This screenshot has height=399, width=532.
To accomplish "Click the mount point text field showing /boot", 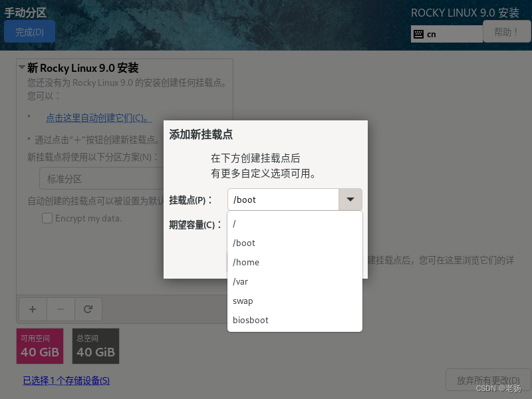I will pyautogui.click(x=283, y=199).
